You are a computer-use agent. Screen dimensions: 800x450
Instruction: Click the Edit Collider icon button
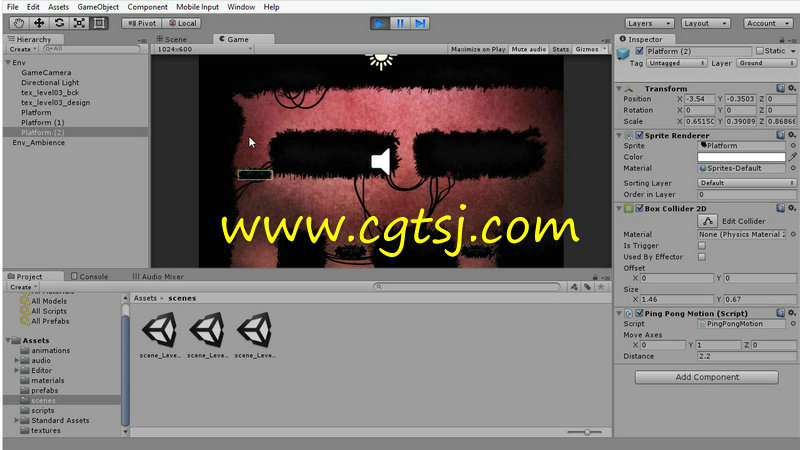click(x=708, y=221)
